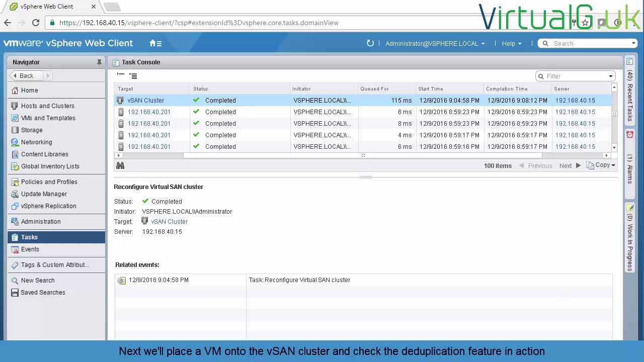Open the Alarms side panel
644x362 pixels.
click(x=629, y=163)
